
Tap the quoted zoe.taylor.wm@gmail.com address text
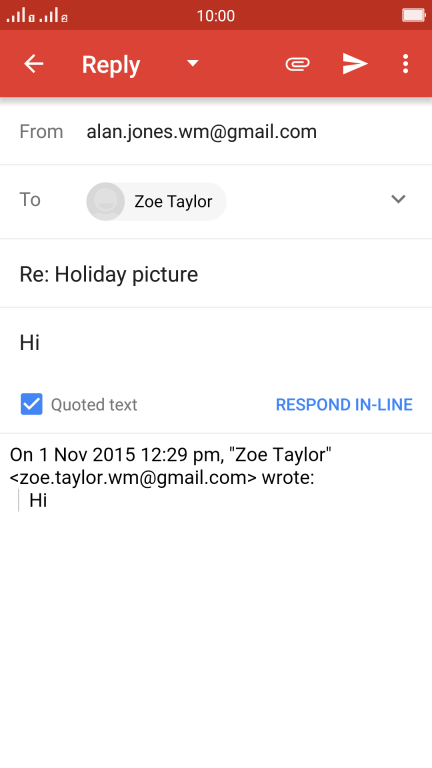(133, 478)
